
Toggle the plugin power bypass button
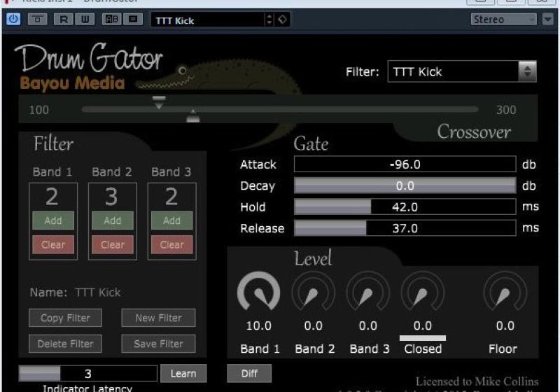tap(13, 19)
